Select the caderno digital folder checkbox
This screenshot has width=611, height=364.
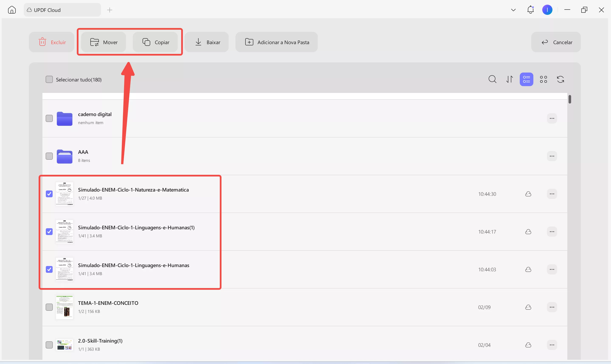pos(49,118)
